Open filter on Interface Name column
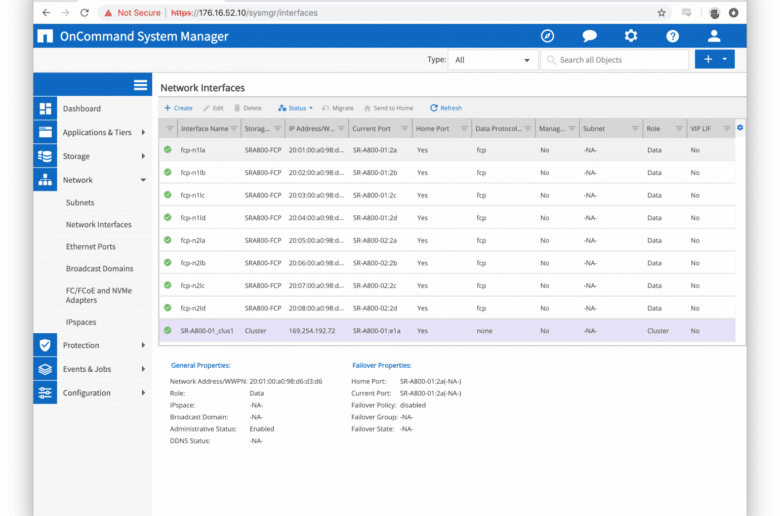This screenshot has height=516, width=780. point(233,128)
